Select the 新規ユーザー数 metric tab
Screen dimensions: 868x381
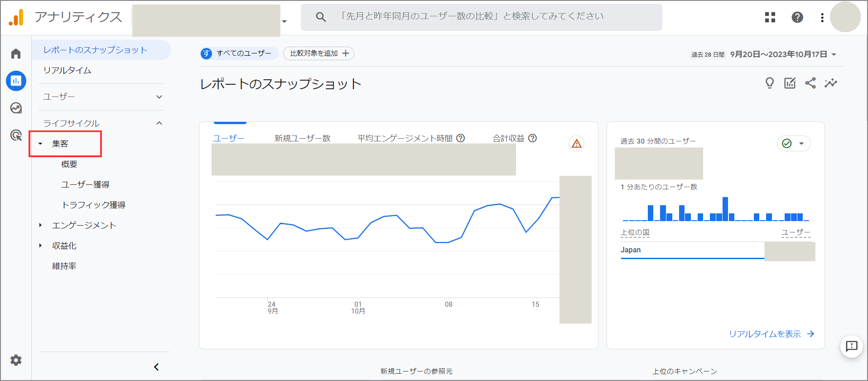[x=303, y=138]
